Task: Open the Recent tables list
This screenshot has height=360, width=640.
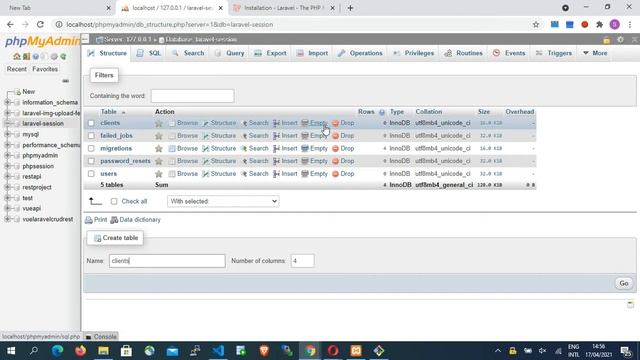Action: [17, 69]
